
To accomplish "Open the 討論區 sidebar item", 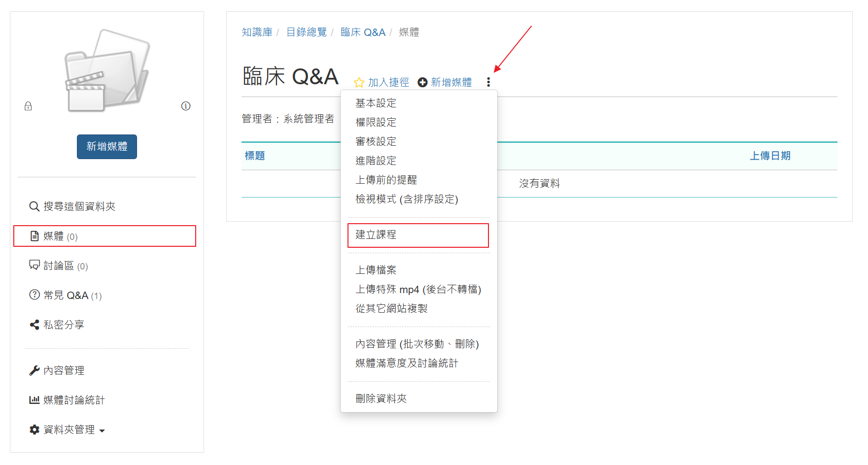I will click(x=58, y=266).
